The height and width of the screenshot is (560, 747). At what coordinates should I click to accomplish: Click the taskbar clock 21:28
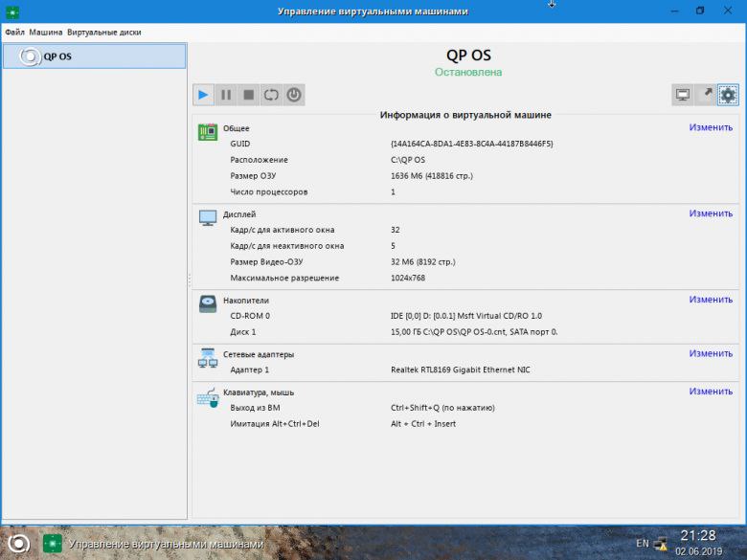698,536
